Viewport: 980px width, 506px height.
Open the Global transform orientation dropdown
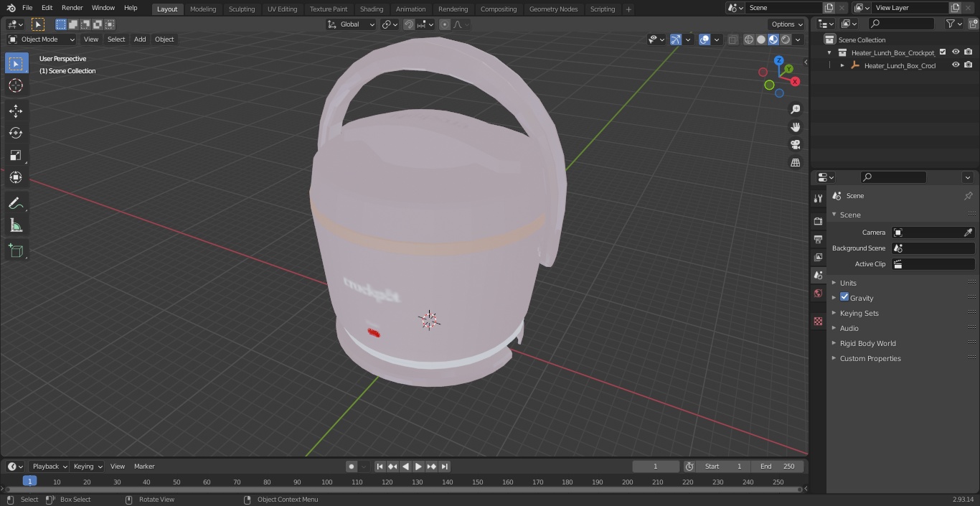[352, 24]
